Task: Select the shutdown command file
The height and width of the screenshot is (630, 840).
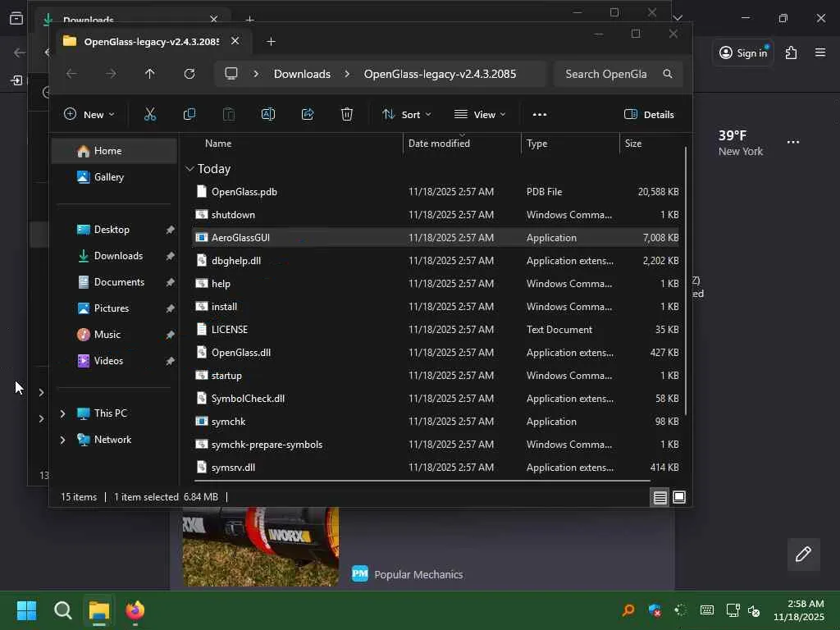Action: [x=435, y=215]
